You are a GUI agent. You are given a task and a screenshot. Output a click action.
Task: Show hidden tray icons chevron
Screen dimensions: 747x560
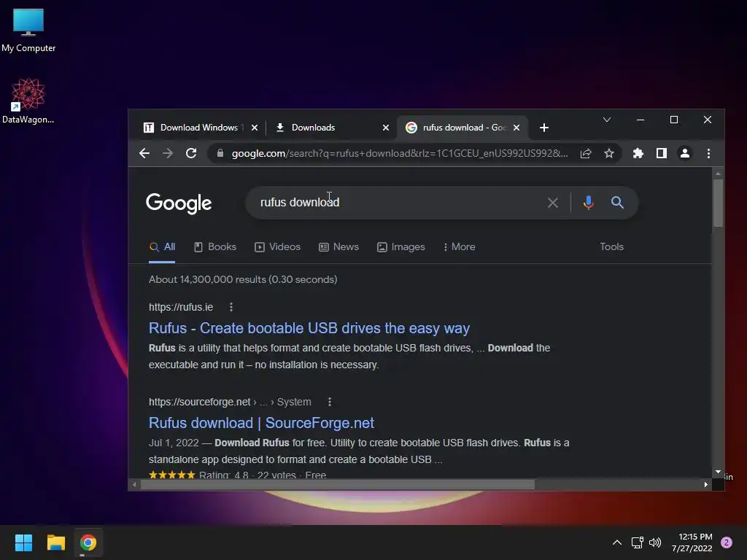(617, 542)
